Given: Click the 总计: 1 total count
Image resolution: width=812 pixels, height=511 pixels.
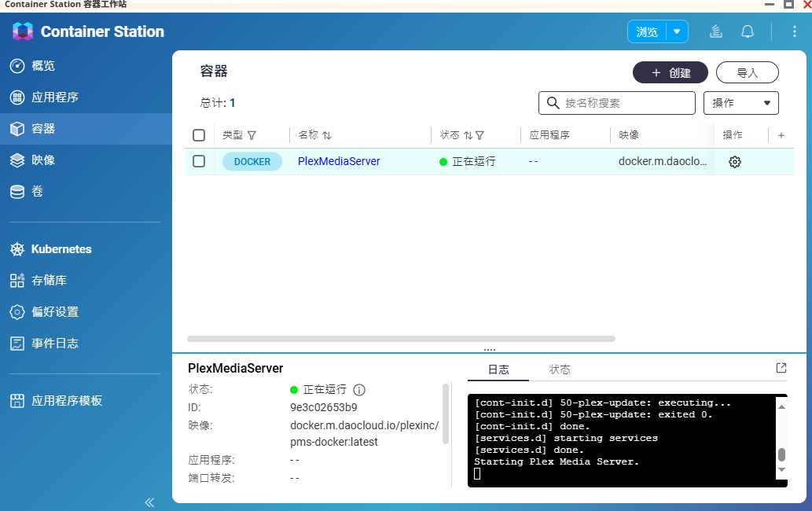Looking at the screenshot, I should coord(218,103).
